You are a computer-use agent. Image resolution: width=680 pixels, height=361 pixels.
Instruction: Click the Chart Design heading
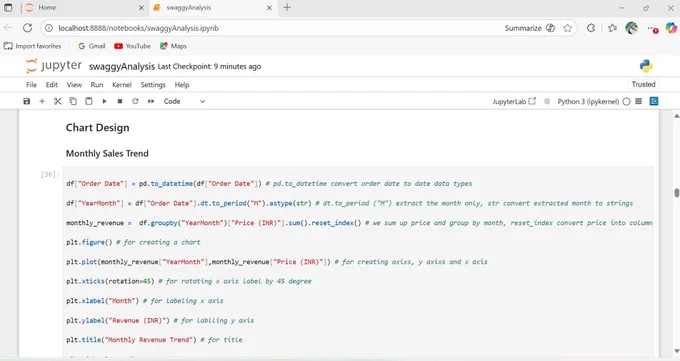(98, 128)
